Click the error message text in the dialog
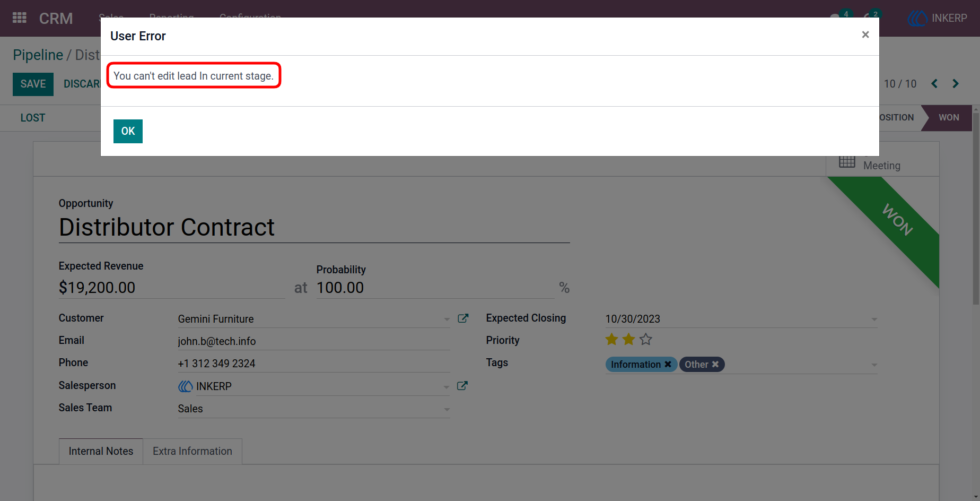 [194, 76]
